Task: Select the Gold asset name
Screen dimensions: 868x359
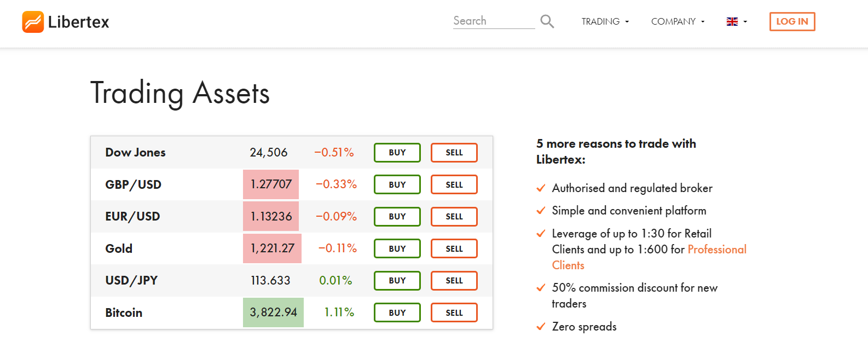Action: pos(119,248)
